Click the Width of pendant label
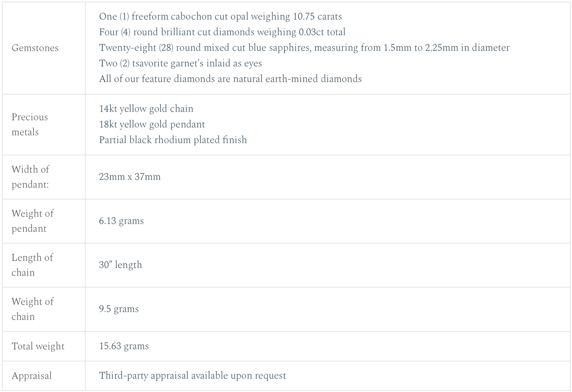This screenshot has height=392, width=572. [x=30, y=177]
